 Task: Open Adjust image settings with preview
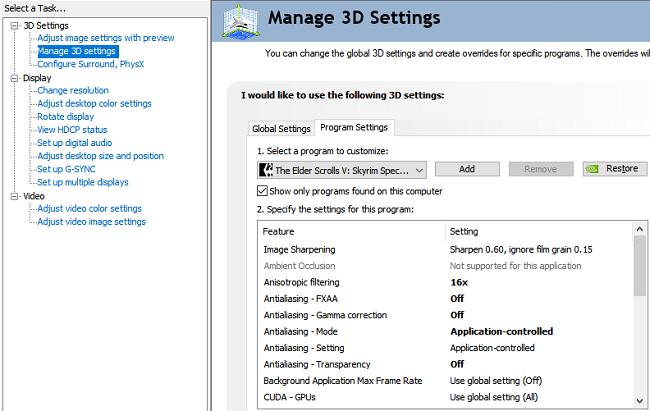[x=105, y=38]
